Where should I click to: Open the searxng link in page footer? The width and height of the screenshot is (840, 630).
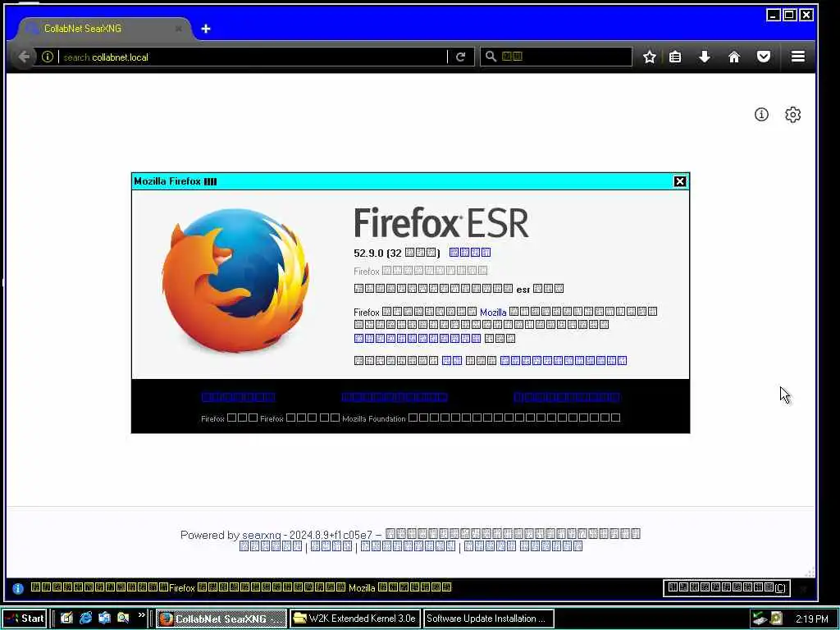pyautogui.click(x=262, y=535)
